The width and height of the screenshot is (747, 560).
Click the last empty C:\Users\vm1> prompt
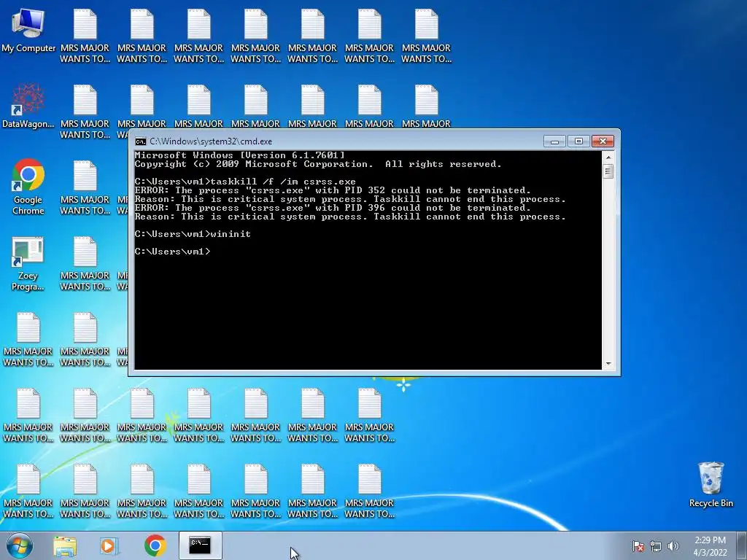click(x=172, y=252)
